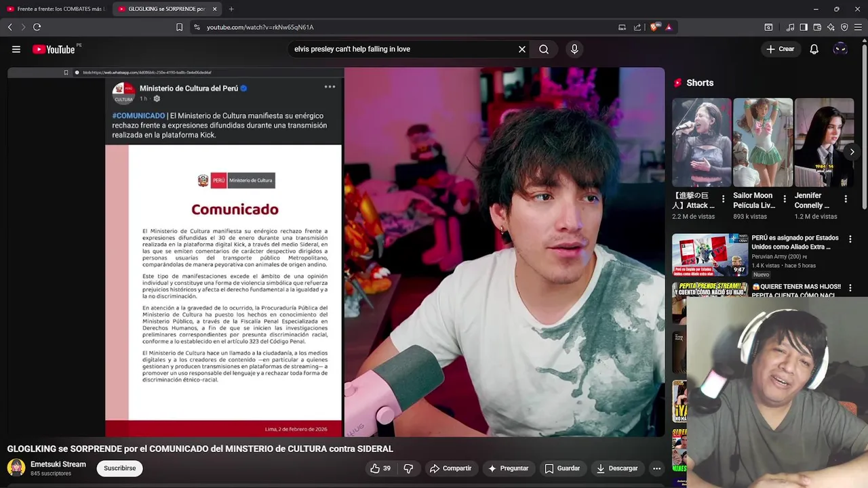
Task: Dislike the video
Action: [408, 468]
